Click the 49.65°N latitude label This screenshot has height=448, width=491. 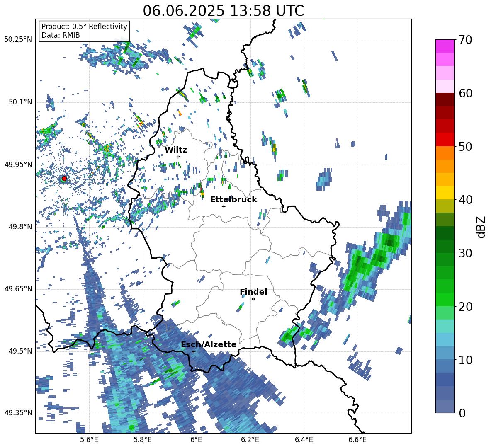coord(18,288)
